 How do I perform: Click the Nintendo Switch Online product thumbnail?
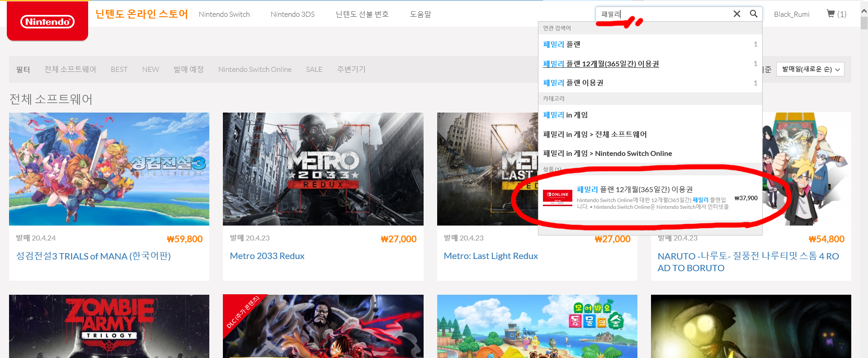[557, 198]
